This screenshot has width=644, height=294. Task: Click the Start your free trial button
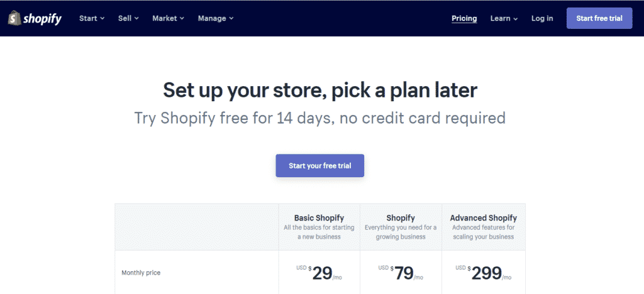coord(320,166)
